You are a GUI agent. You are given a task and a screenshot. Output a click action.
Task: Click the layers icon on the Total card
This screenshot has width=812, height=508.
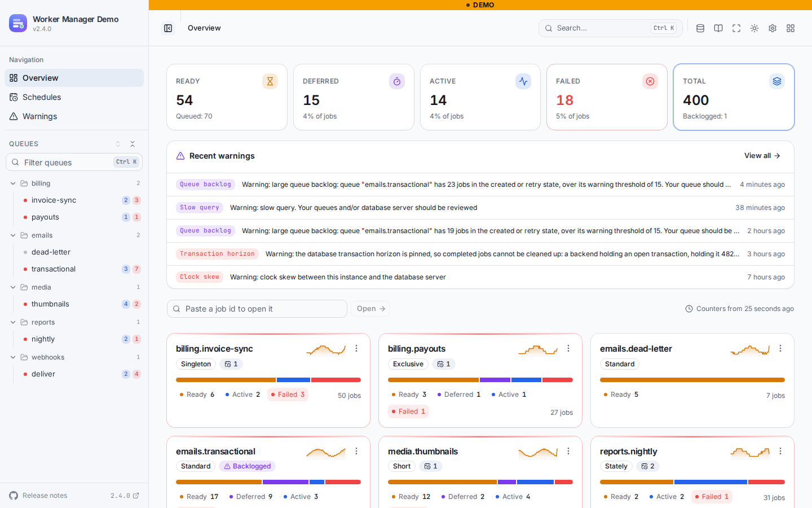[777, 81]
